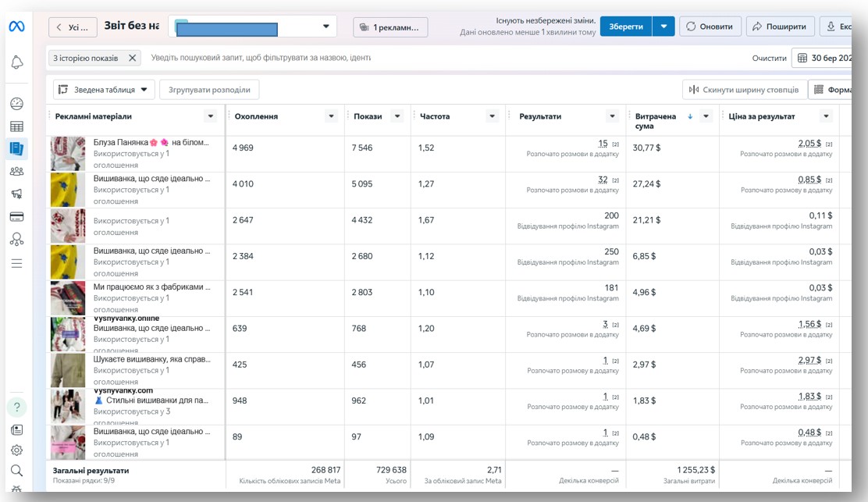The height and width of the screenshot is (502, 868).
Task: Click the 'Ми працюємо як з фабриками' thumbnail
Action: point(68,298)
